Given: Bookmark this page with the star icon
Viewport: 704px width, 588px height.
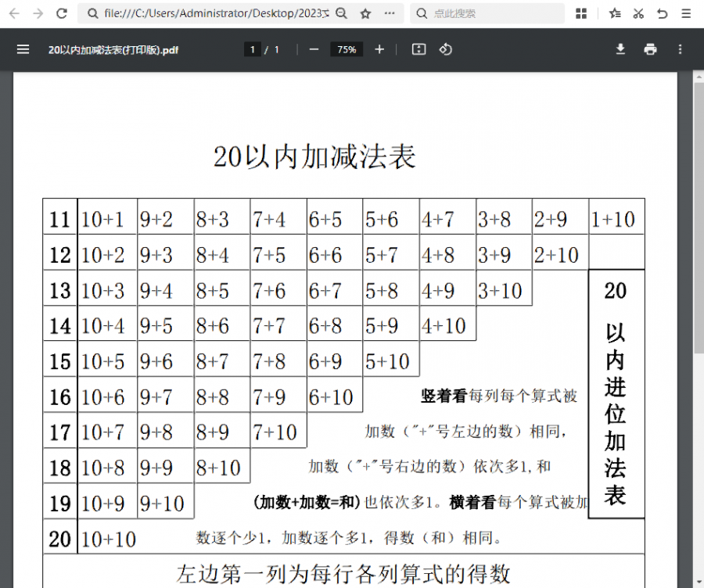Looking at the screenshot, I should pos(365,13).
